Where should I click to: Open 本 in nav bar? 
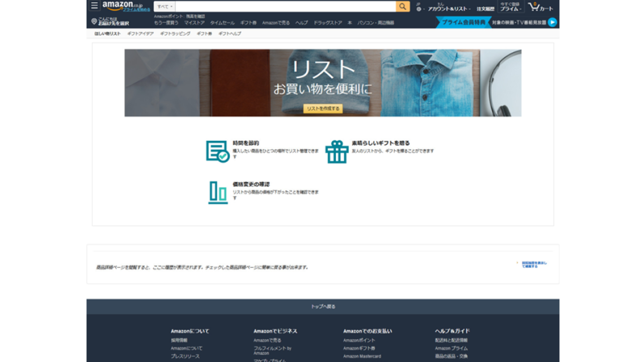350,23
